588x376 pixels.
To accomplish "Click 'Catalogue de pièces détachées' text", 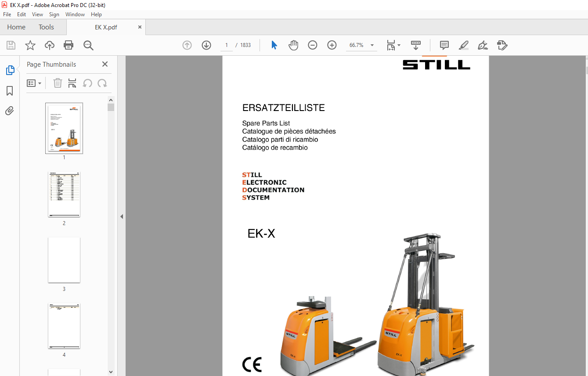I will click(x=289, y=131).
